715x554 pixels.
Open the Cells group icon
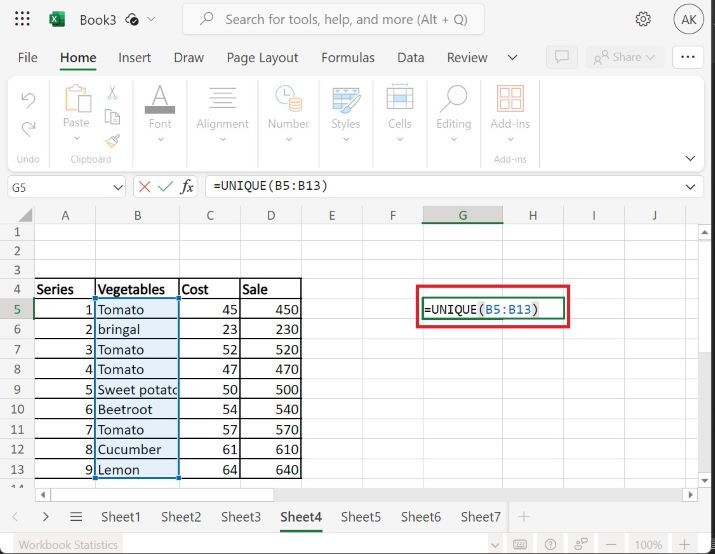(400, 97)
